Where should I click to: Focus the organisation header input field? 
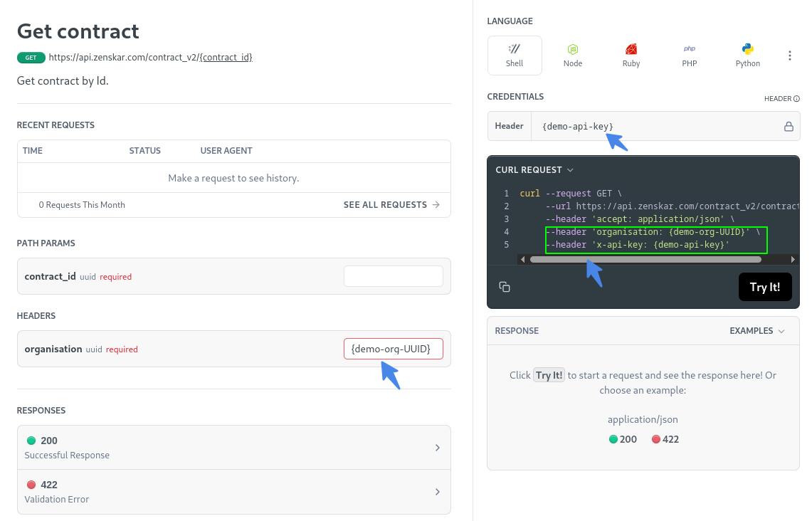tap(393, 349)
